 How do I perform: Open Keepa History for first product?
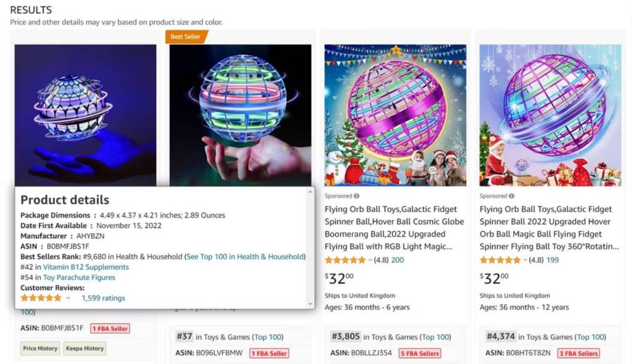tap(85, 348)
